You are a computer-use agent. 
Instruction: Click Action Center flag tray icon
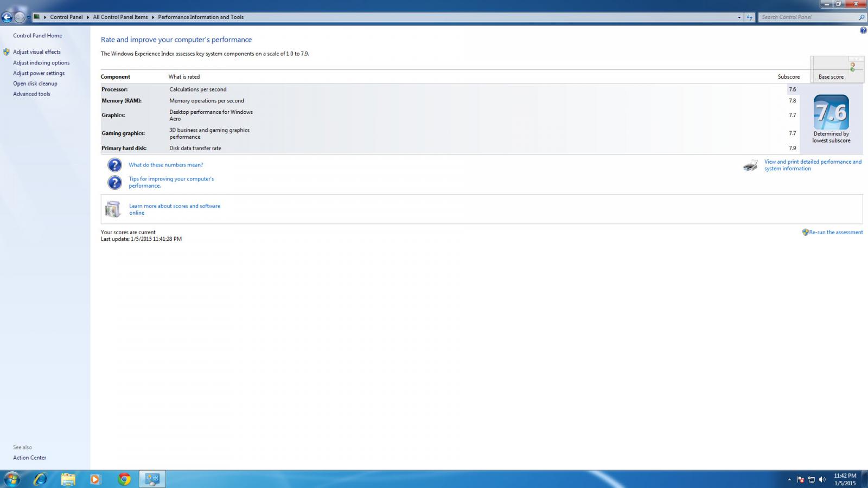click(801, 480)
